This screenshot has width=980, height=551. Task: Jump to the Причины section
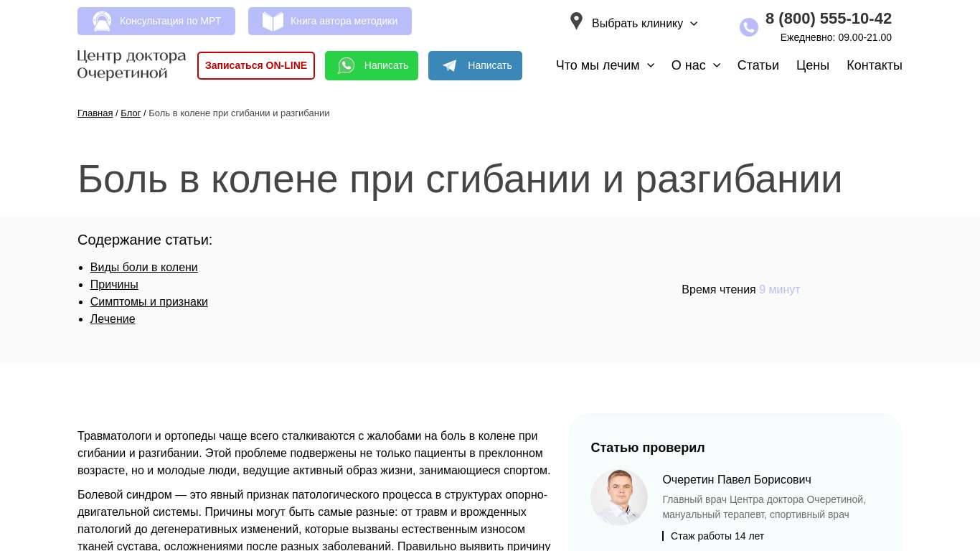pyautogui.click(x=114, y=285)
